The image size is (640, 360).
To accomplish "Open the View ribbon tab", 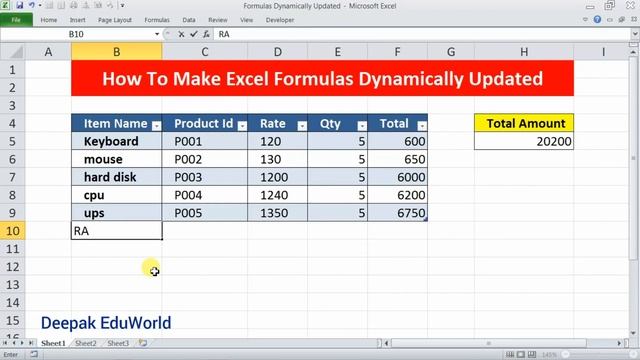I will click(246, 20).
